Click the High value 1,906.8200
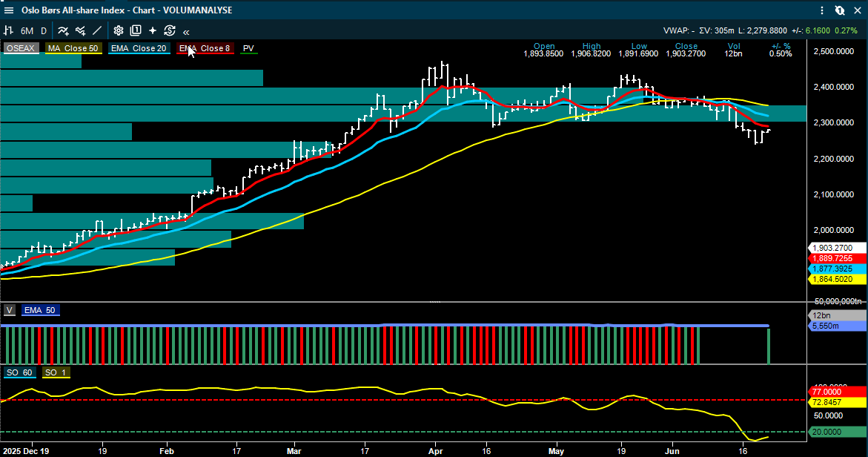The height and width of the screenshot is (457, 868). pyautogui.click(x=592, y=53)
